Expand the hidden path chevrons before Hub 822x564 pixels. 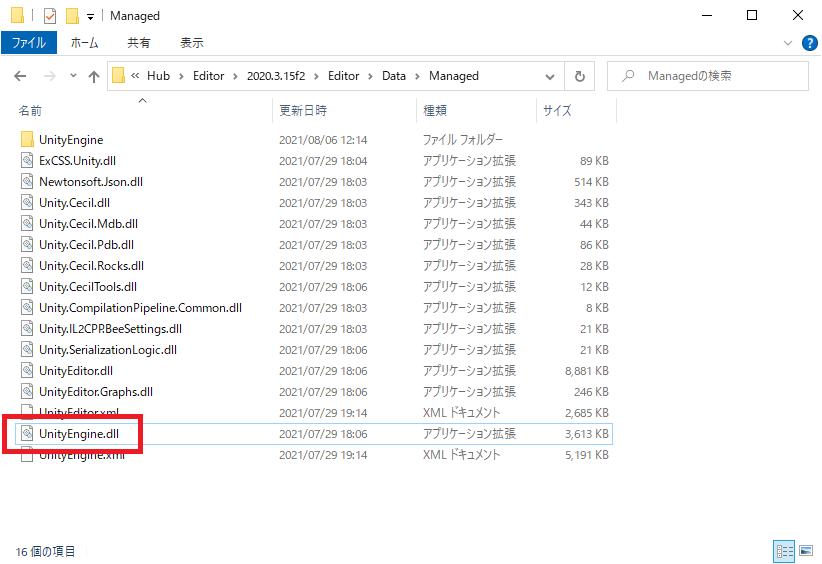135,76
